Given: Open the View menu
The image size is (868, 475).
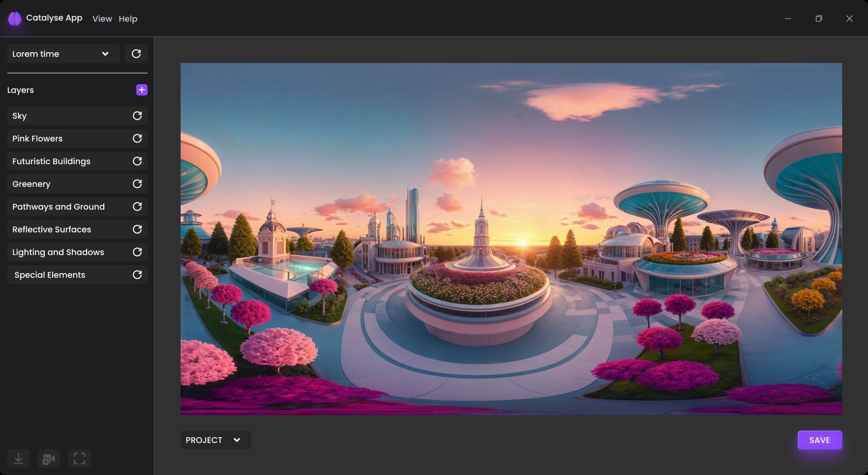Looking at the screenshot, I should [102, 19].
